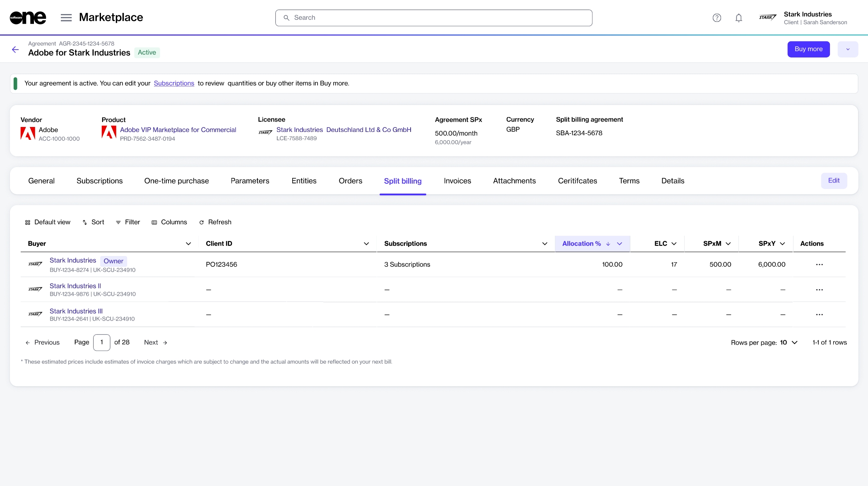868x486 pixels.
Task: Click the Sort toolbar option
Action: [x=93, y=222]
